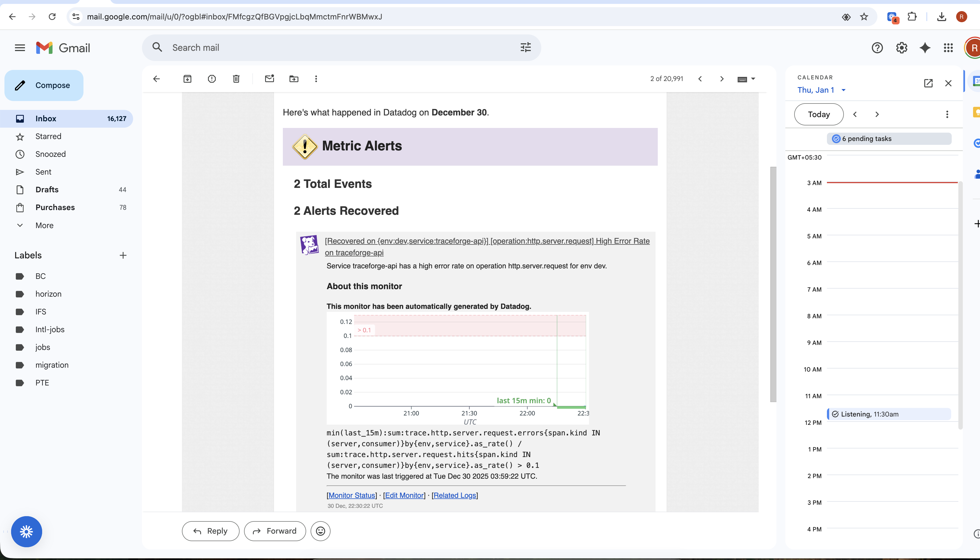
Task: Click the Move to folder icon
Action: 294,79
